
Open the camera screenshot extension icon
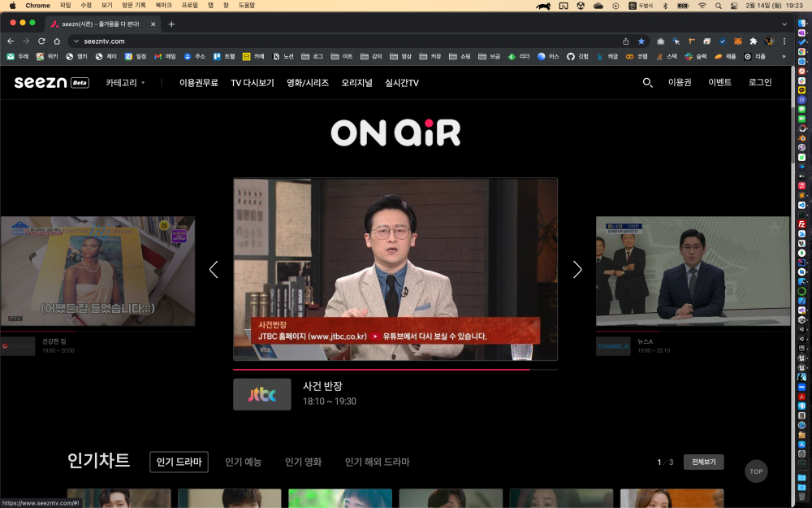pos(660,41)
